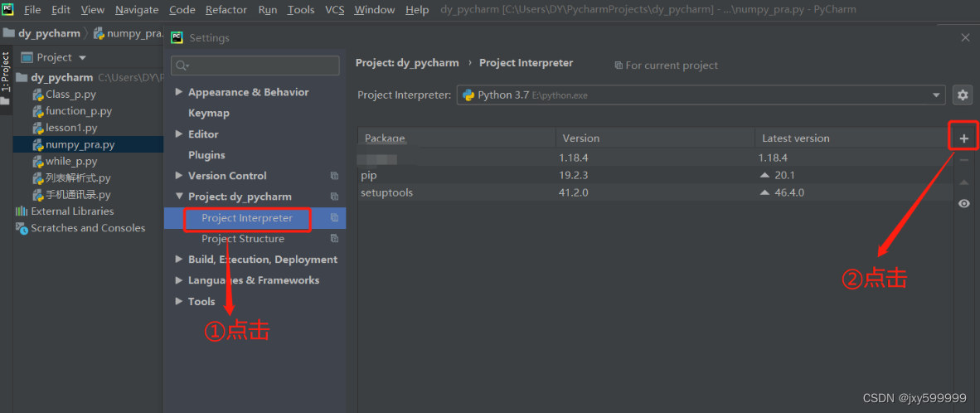Sort by the Version column header
This screenshot has width=980, height=413.
coord(655,138)
